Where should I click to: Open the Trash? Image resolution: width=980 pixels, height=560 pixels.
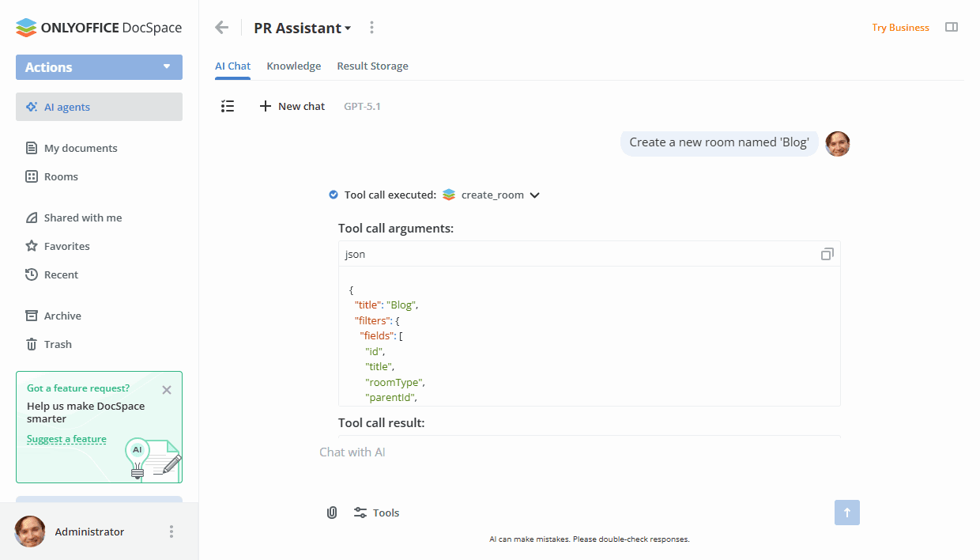58,344
